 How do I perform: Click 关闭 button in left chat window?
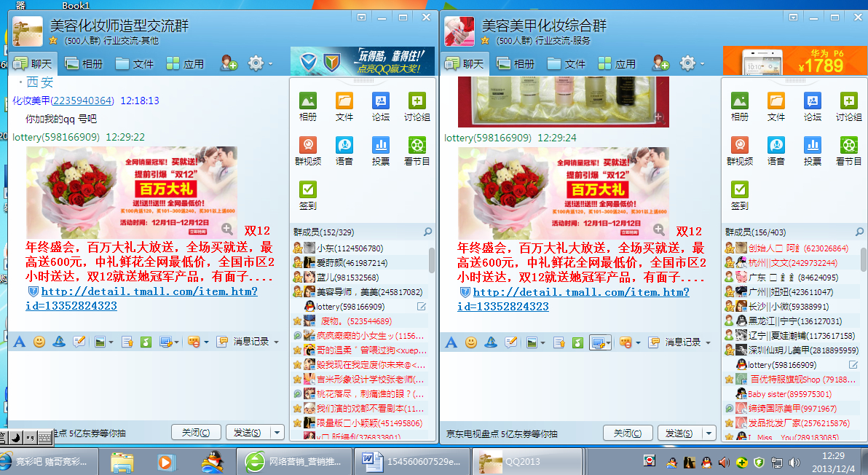point(195,433)
